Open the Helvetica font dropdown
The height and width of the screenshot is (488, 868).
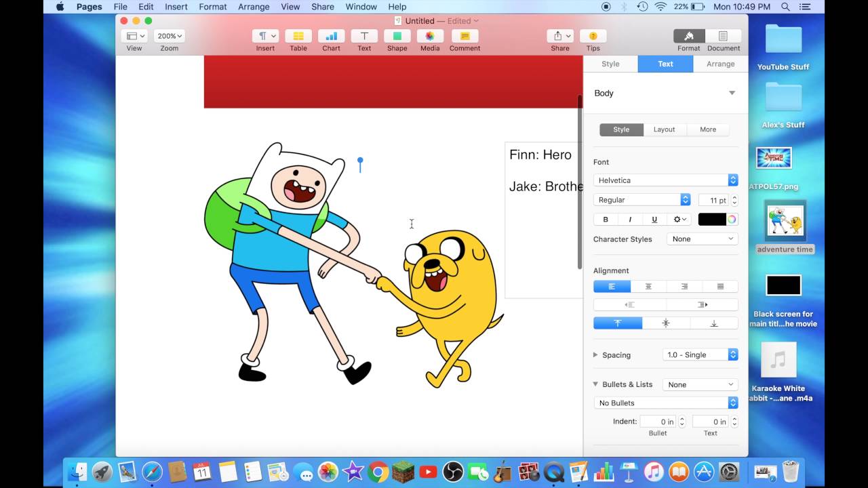(665, 180)
